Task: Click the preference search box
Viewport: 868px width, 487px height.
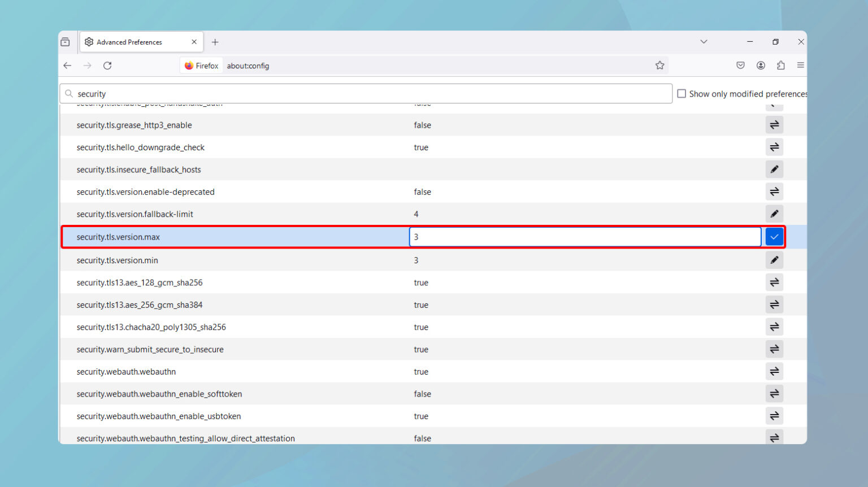Action: click(x=367, y=94)
